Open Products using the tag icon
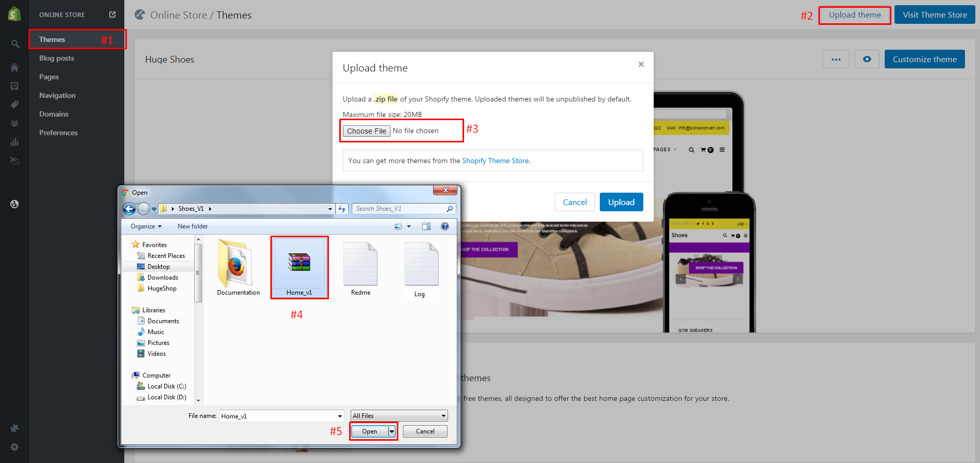 click(x=15, y=105)
